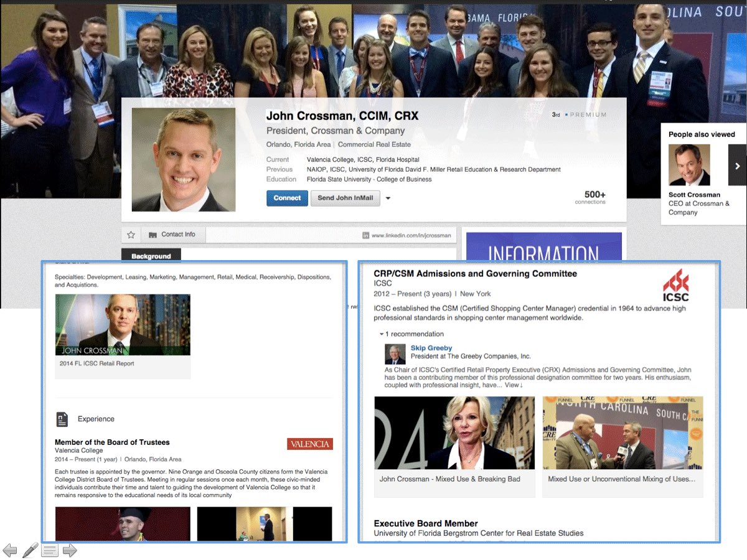
Task: Click the 3rd degree connection badge
Action: click(x=556, y=115)
